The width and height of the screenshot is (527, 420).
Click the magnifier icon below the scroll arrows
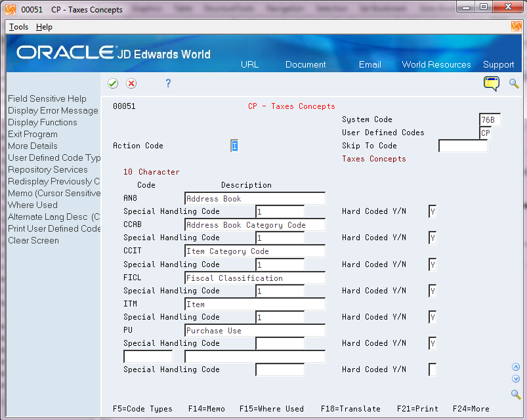516,394
